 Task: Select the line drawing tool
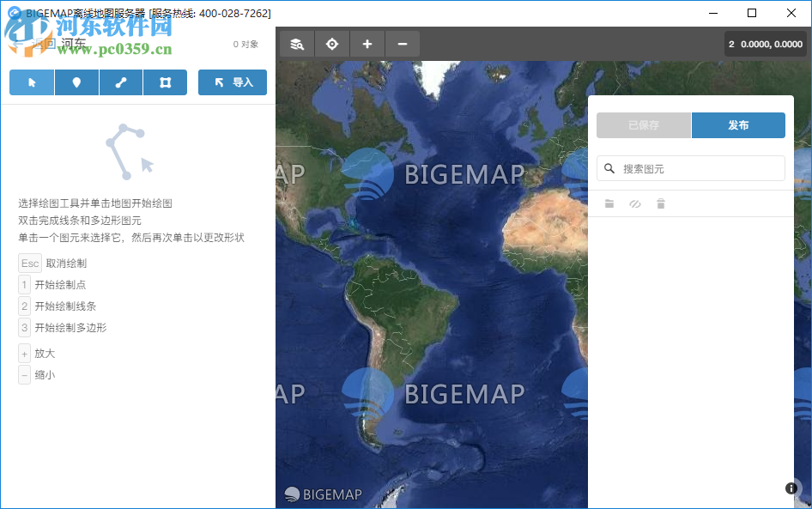coord(120,82)
